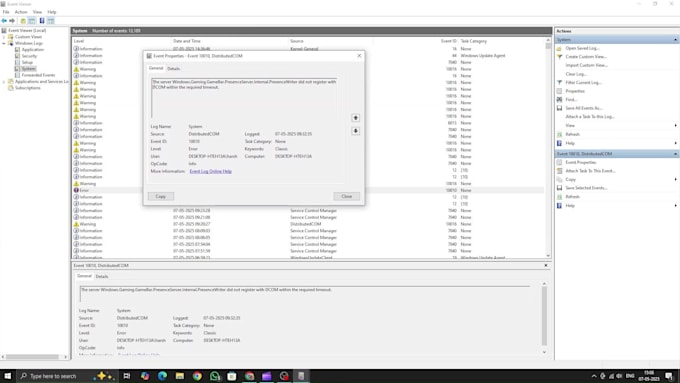
Task: Close the bottom event preview pane
Action: coord(546,265)
